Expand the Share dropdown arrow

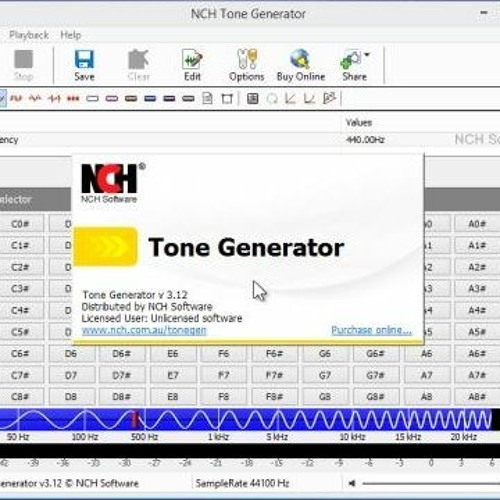point(367,55)
